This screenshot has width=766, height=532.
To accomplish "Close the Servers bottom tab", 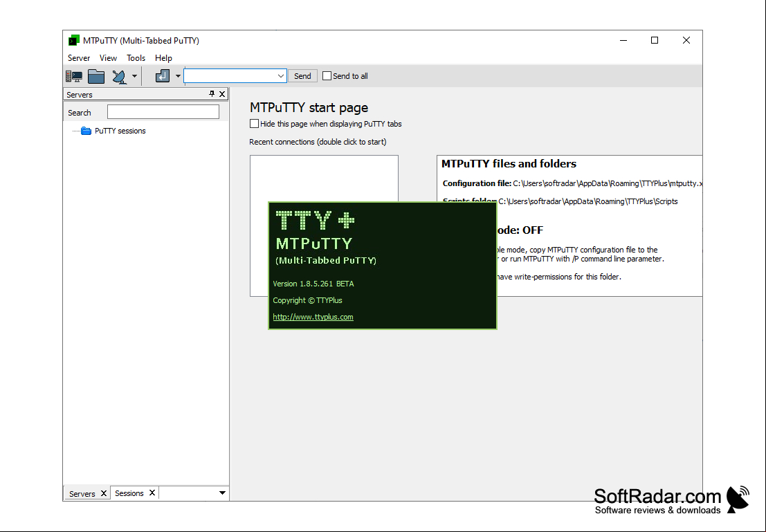I will pyautogui.click(x=104, y=493).
